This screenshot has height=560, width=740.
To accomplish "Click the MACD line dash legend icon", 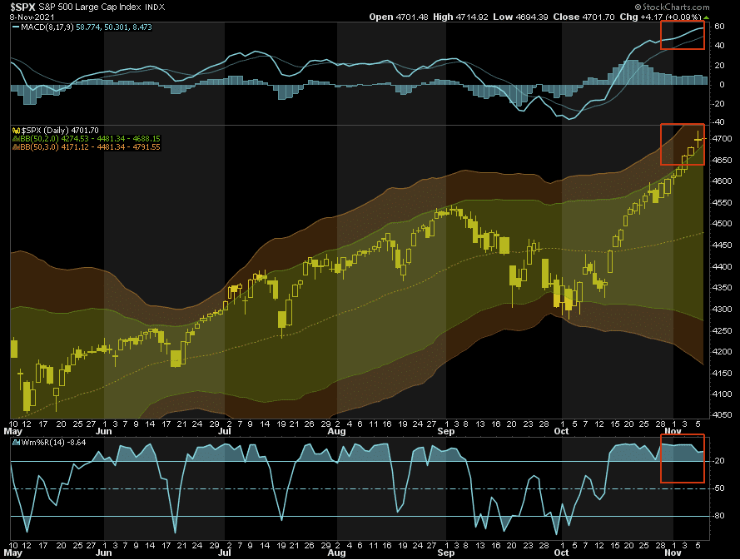I will [16, 27].
